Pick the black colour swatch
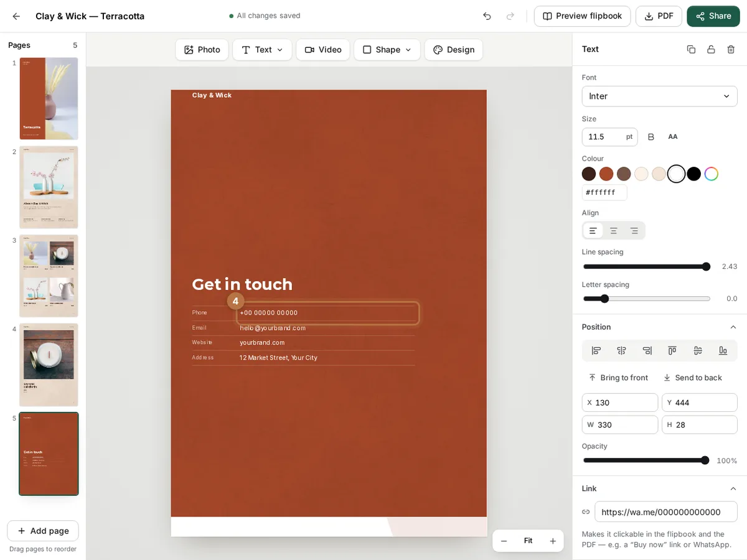Screen dimensions: 747x560 click(x=694, y=174)
